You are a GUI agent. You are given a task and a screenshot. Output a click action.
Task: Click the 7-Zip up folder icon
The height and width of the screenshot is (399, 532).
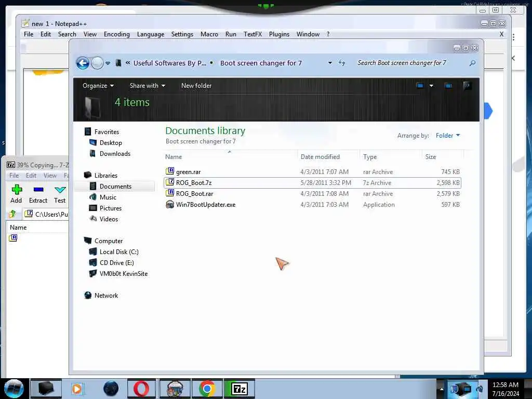point(12,214)
